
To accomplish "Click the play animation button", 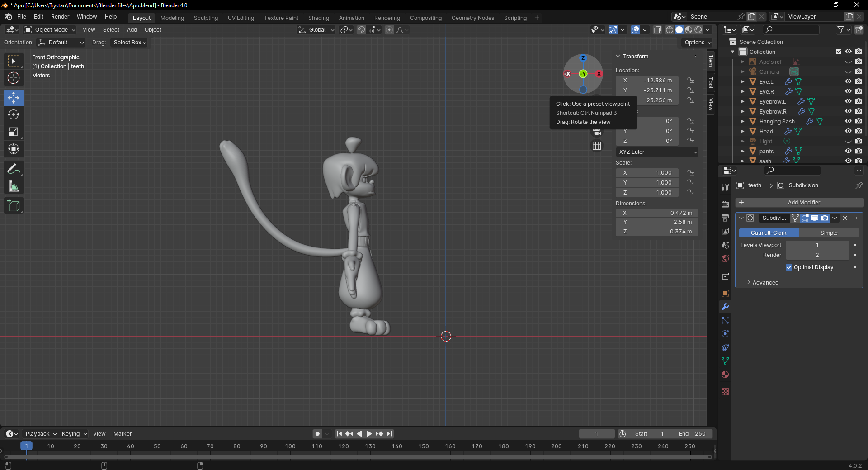I will click(x=369, y=434).
